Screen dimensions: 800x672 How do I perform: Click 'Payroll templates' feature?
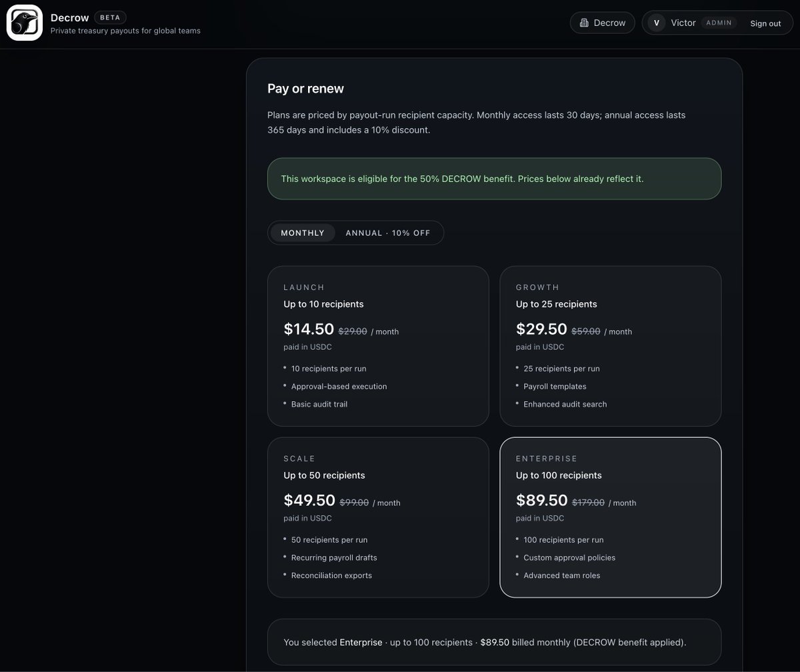point(555,386)
